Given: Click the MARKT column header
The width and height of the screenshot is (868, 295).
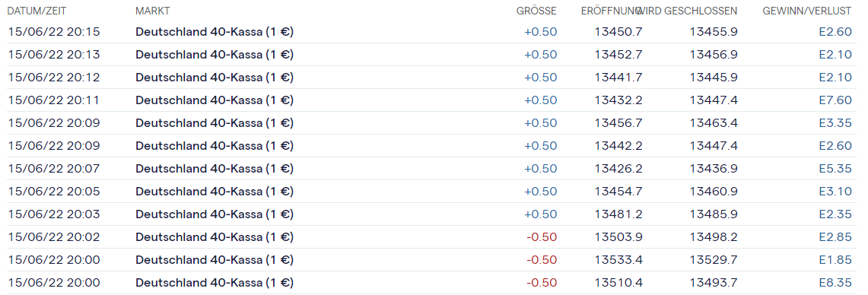Looking at the screenshot, I should [x=153, y=11].
